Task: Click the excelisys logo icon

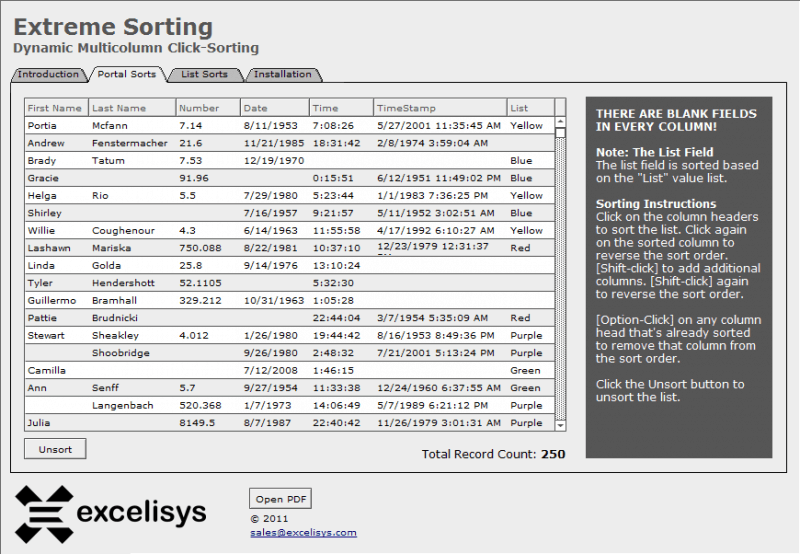Action: [44, 514]
